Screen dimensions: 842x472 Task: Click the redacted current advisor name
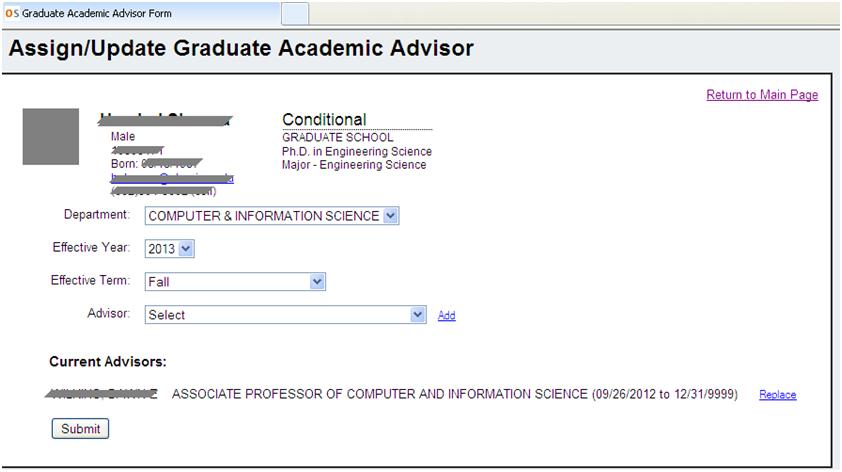(101, 394)
